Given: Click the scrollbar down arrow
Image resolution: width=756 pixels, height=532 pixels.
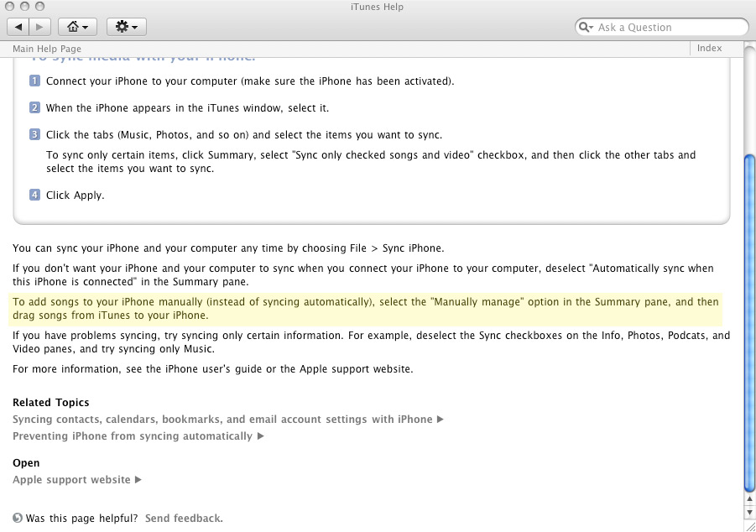Looking at the screenshot, I should pyautogui.click(x=750, y=512).
